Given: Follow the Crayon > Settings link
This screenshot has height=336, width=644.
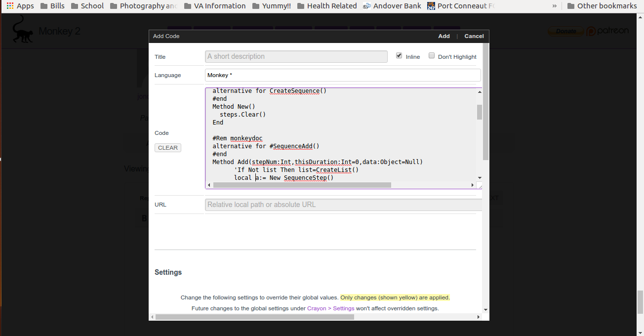Looking at the screenshot, I should pyautogui.click(x=330, y=308).
